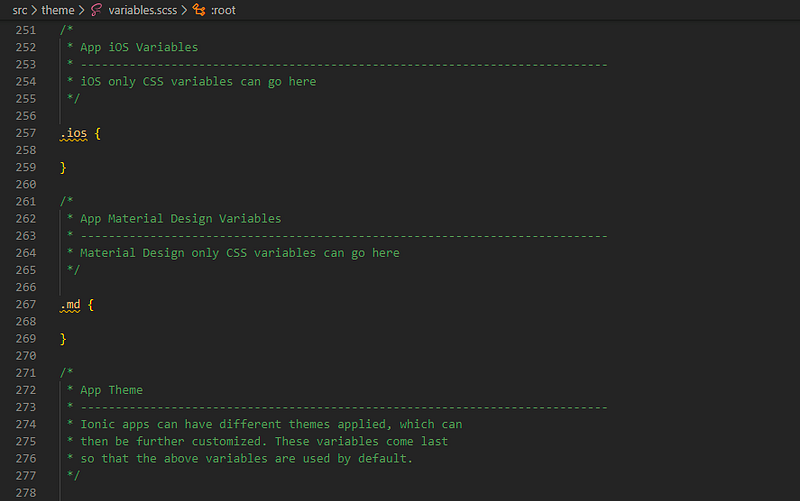Image resolution: width=800 pixels, height=501 pixels.
Task: Click the closing brace on line 269
Action: pos(63,339)
